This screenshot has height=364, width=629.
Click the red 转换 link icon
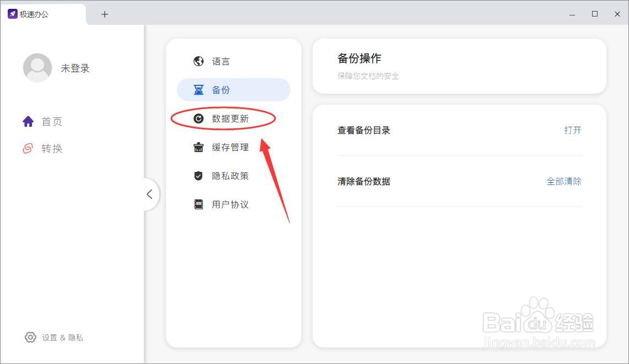click(28, 148)
